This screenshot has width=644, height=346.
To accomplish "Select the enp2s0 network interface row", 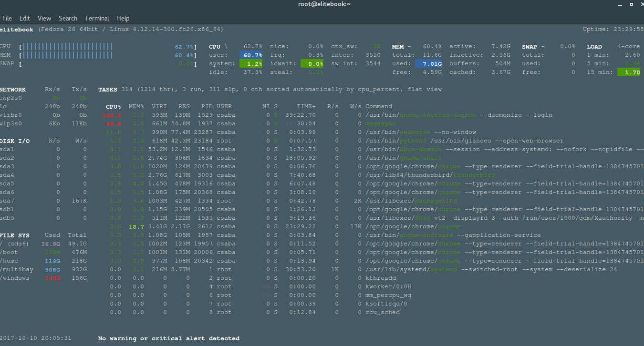I will point(43,98).
